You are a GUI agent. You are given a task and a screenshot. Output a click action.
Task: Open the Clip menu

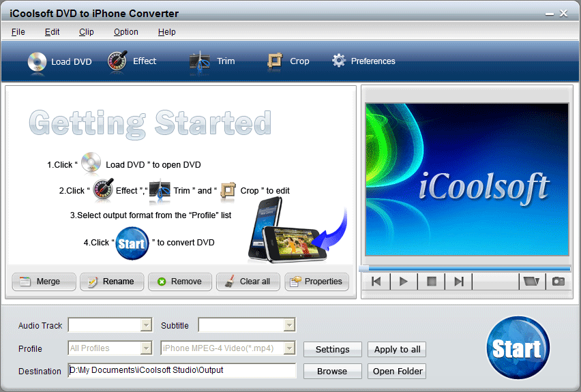[87, 32]
